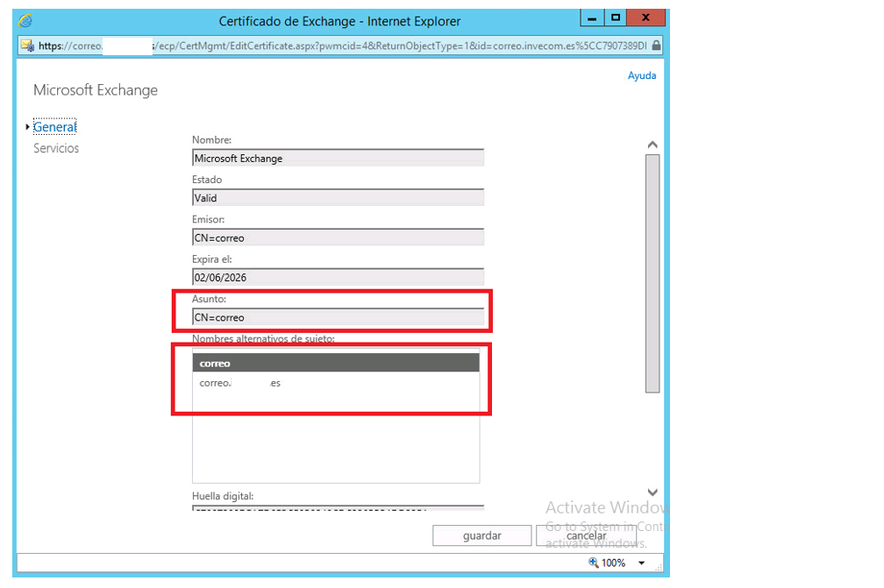Click the Huella digital field
This screenshot has width=884, height=588.
click(338, 508)
